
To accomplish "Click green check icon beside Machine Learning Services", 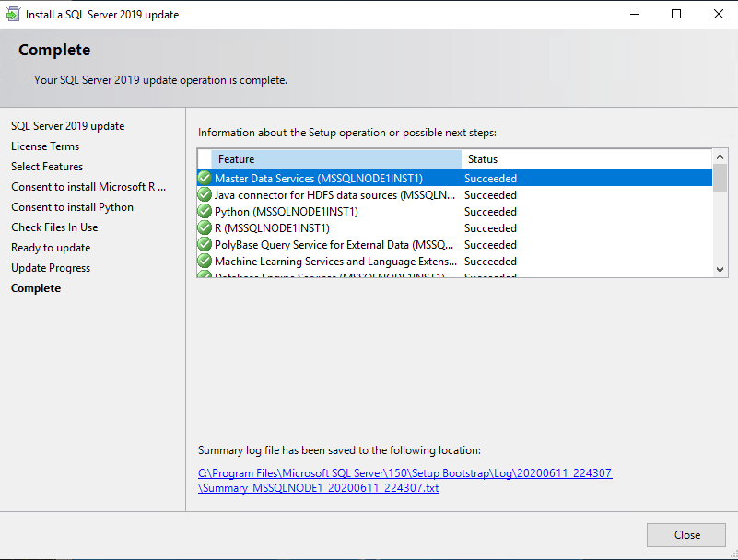I will coord(205,261).
